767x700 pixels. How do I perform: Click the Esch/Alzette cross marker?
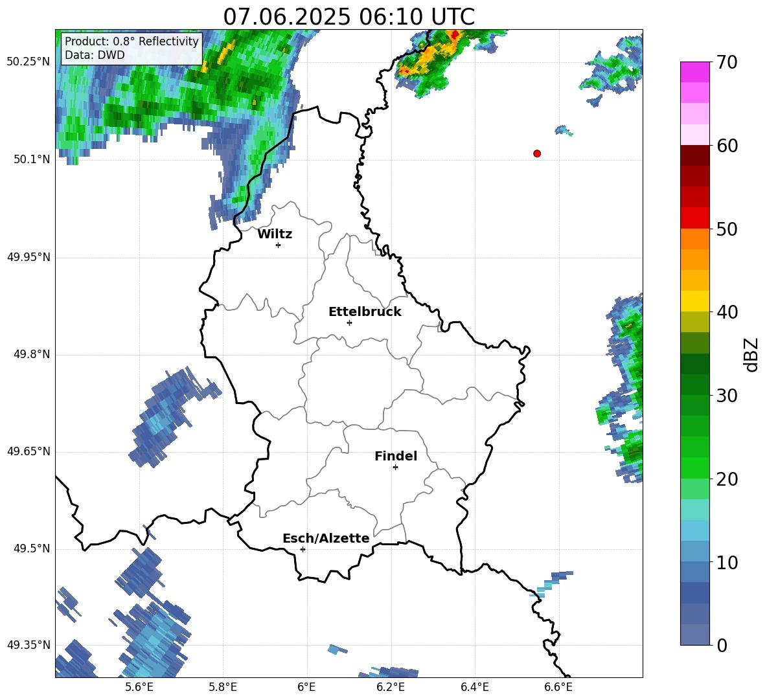point(303,549)
